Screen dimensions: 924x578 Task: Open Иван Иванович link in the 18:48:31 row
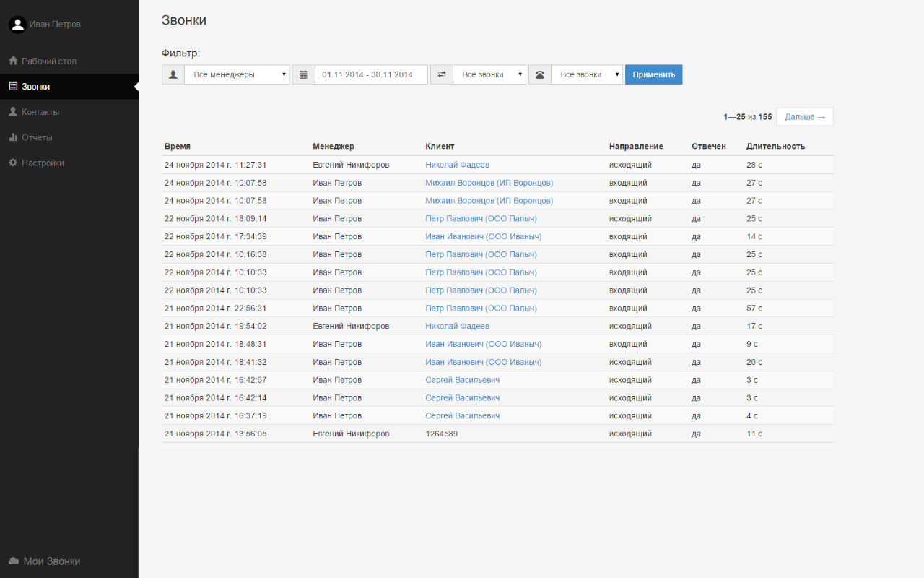483,344
